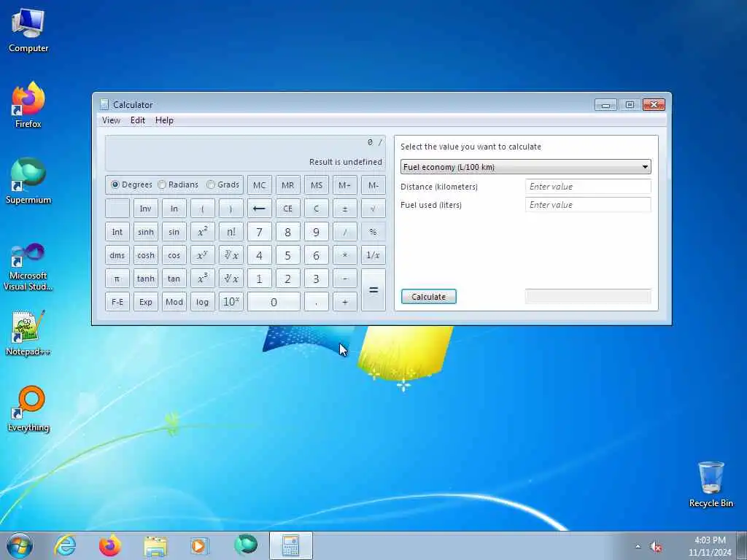747x560 pixels.
Task: Click the CE clear entry button
Action: click(287, 209)
